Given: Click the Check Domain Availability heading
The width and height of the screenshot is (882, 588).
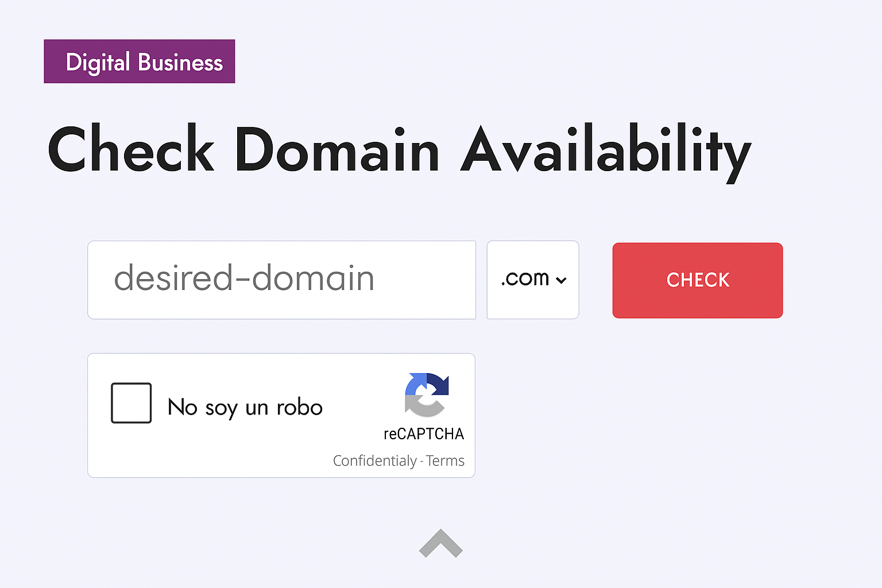Looking at the screenshot, I should click(400, 150).
